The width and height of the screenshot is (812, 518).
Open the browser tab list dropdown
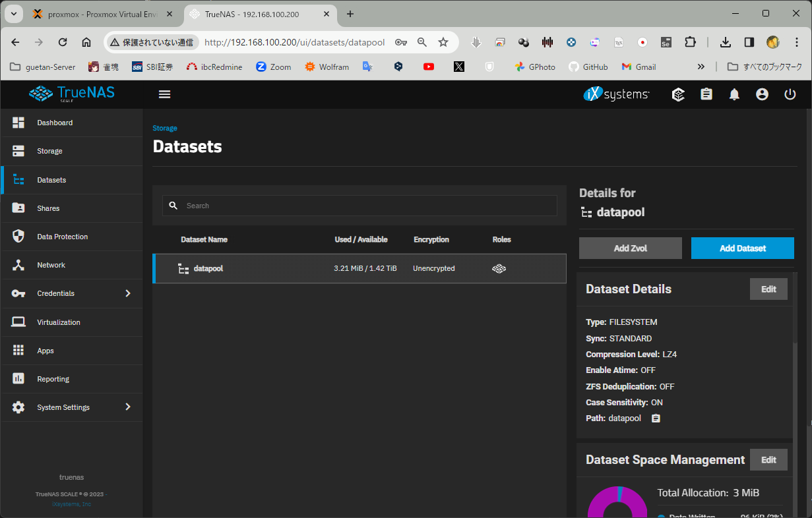click(x=13, y=14)
